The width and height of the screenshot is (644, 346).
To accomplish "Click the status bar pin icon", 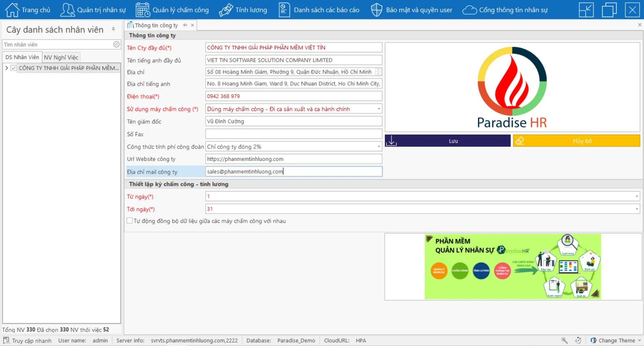I will point(565,340).
